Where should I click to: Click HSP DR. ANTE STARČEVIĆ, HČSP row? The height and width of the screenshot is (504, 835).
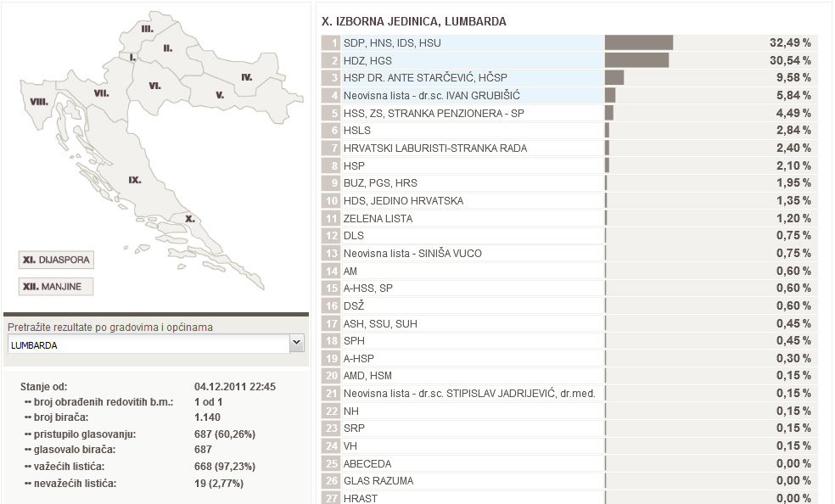462,78
